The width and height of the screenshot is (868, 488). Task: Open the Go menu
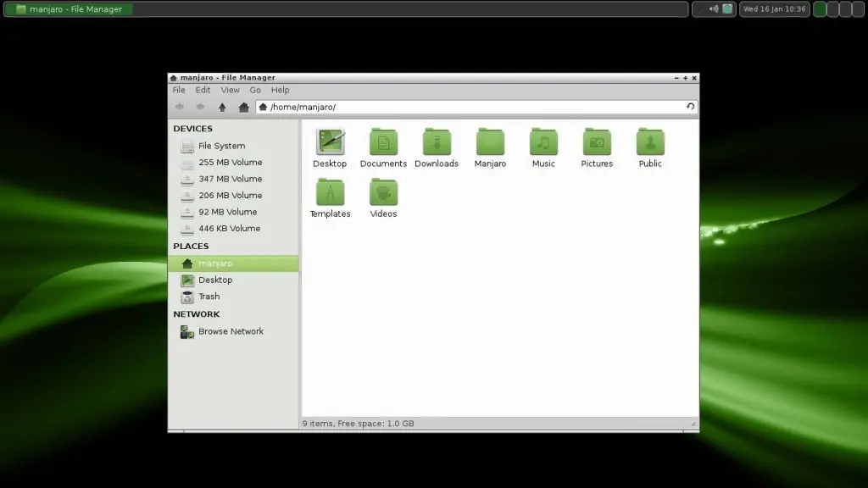point(255,90)
